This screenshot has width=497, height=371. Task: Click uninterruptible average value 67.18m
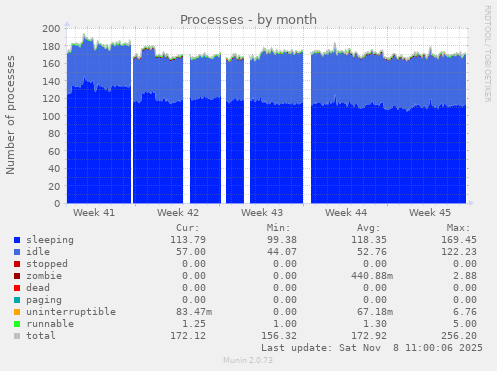(x=375, y=312)
